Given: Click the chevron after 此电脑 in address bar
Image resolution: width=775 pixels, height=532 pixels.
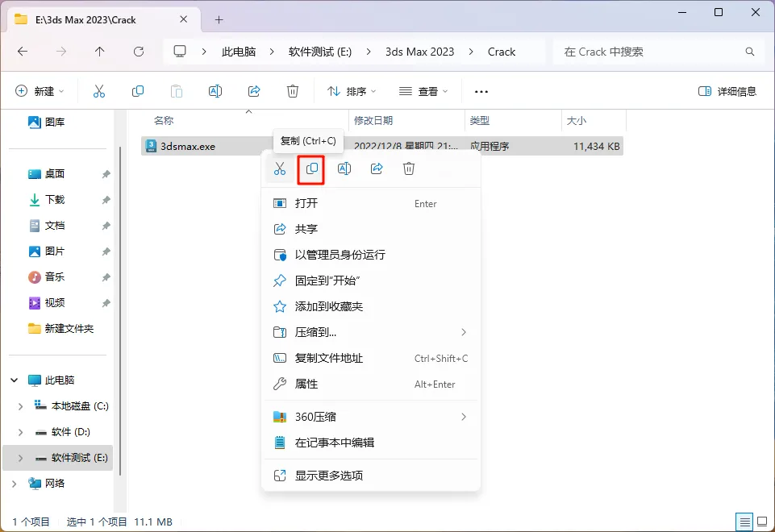Looking at the screenshot, I should tap(272, 52).
